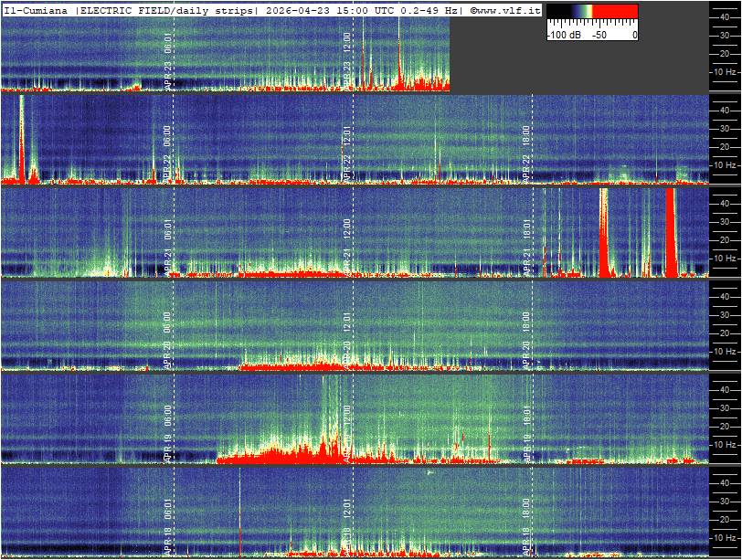Click the red section of the dB color scale
742x560 pixels.
click(x=616, y=13)
